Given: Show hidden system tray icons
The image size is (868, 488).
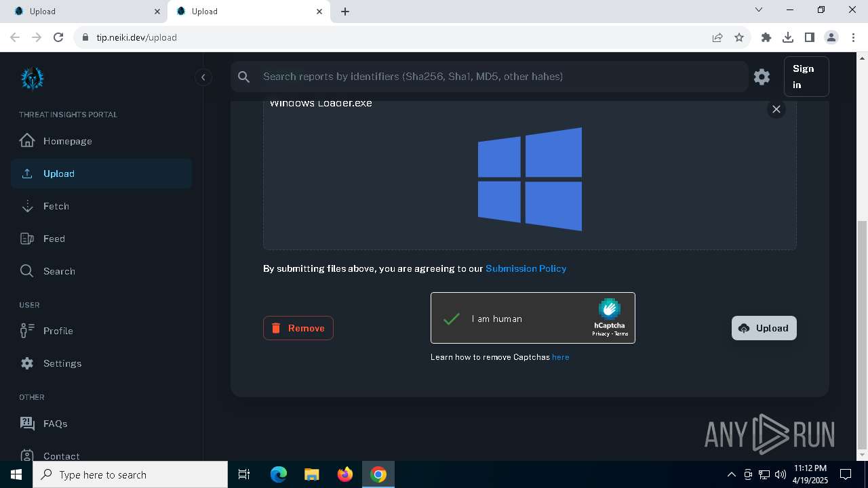Looking at the screenshot, I should (731, 474).
